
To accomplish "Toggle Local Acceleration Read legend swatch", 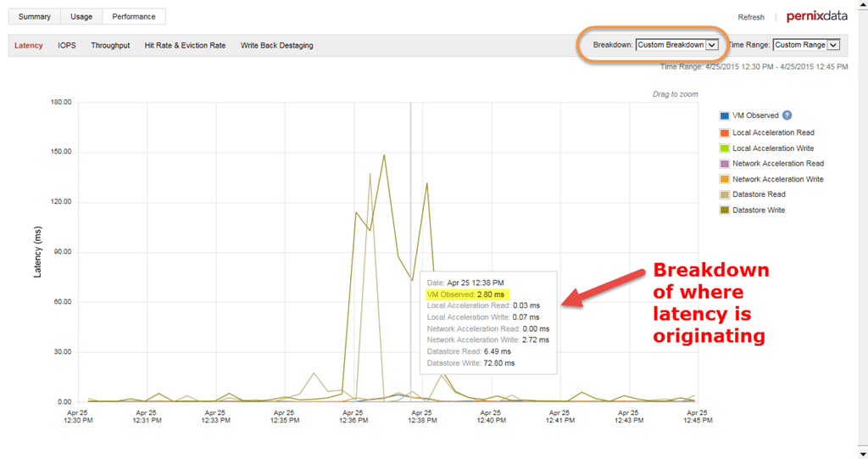I will 724,133.
